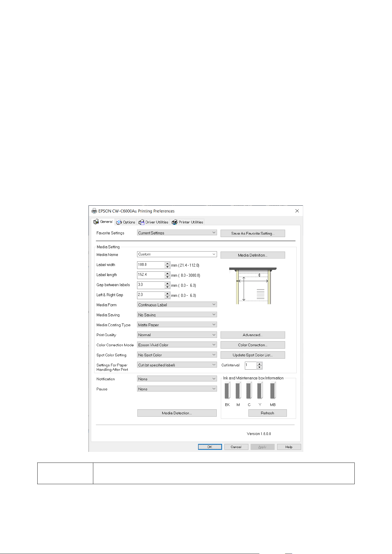The height and width of the screenshot is (554, 392).
Task: Click the MB maintenance box indicator
Action: [273, 390]
